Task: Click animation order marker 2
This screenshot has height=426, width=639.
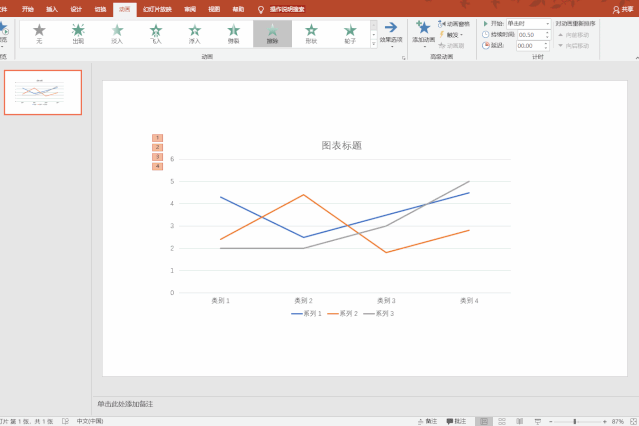Action: click(157, 147)
